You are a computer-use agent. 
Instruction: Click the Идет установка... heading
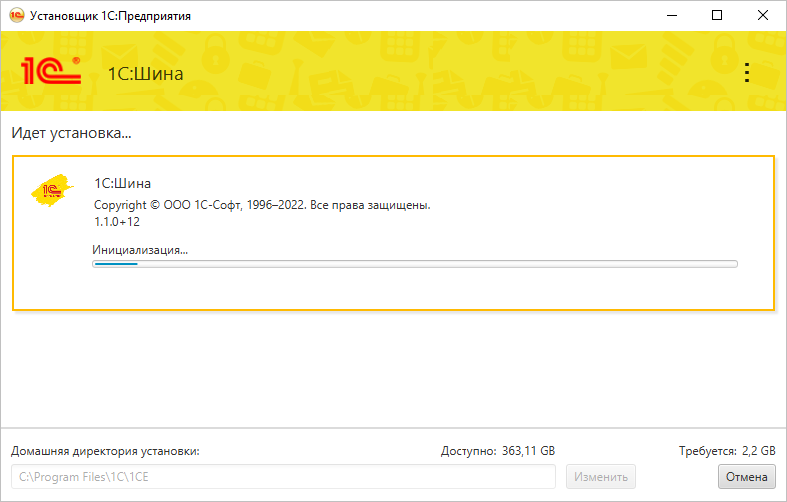coord(71,133)
